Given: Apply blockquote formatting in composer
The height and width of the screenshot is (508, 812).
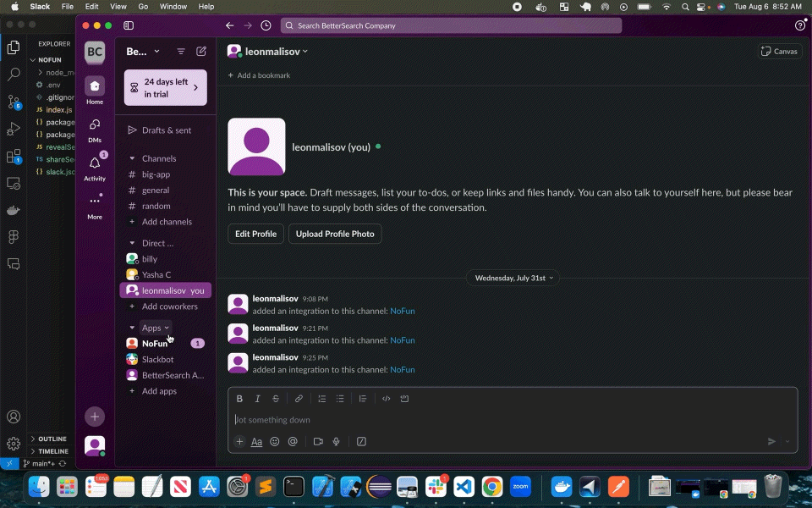Looking at the screenshot, I should [x=363, y=399].
